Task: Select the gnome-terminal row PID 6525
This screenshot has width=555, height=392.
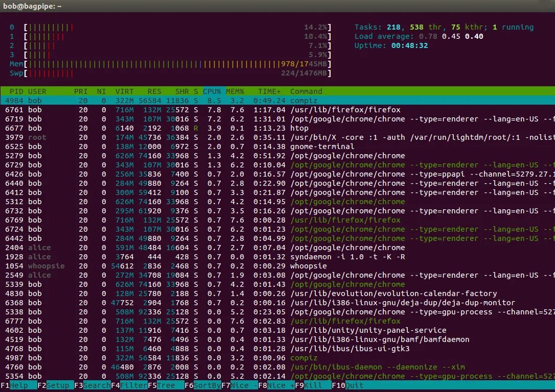Action: (x=277, y=146)
